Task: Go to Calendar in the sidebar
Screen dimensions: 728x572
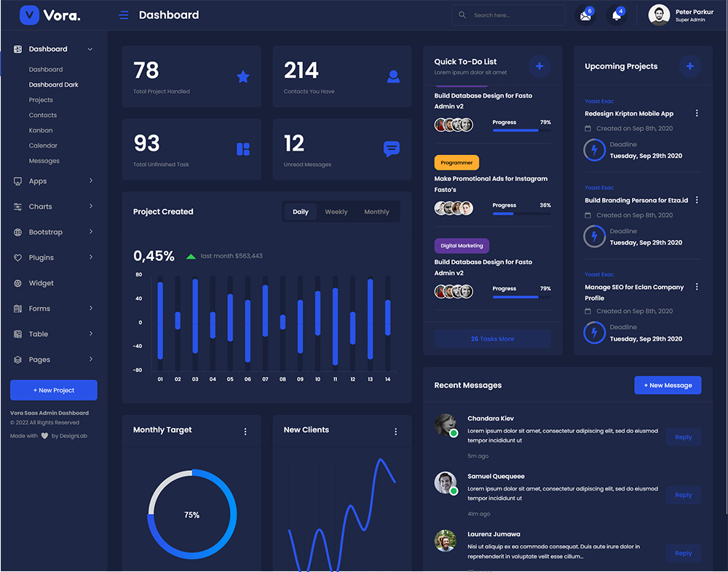Action: coord(43,146)
